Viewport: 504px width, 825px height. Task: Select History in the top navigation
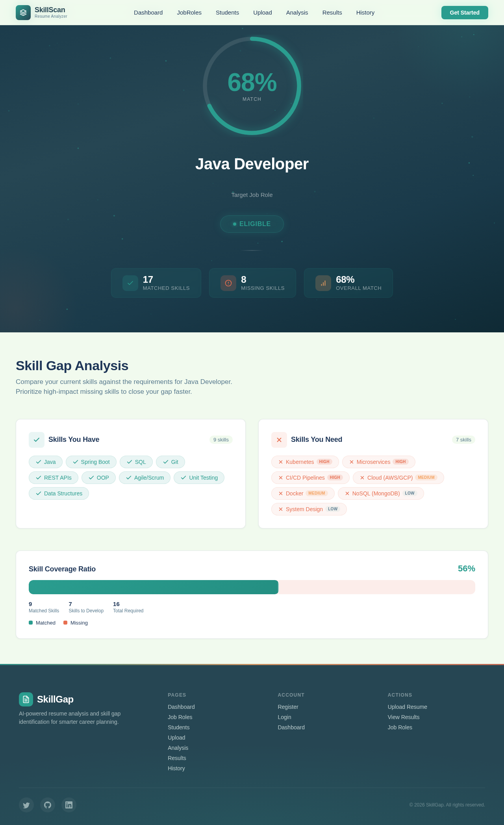point(365,13)
